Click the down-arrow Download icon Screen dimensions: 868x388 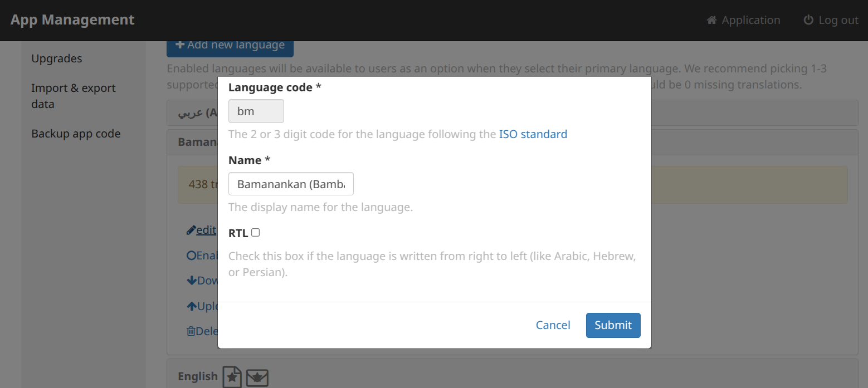pyautogui.click(x=192, y=281)
